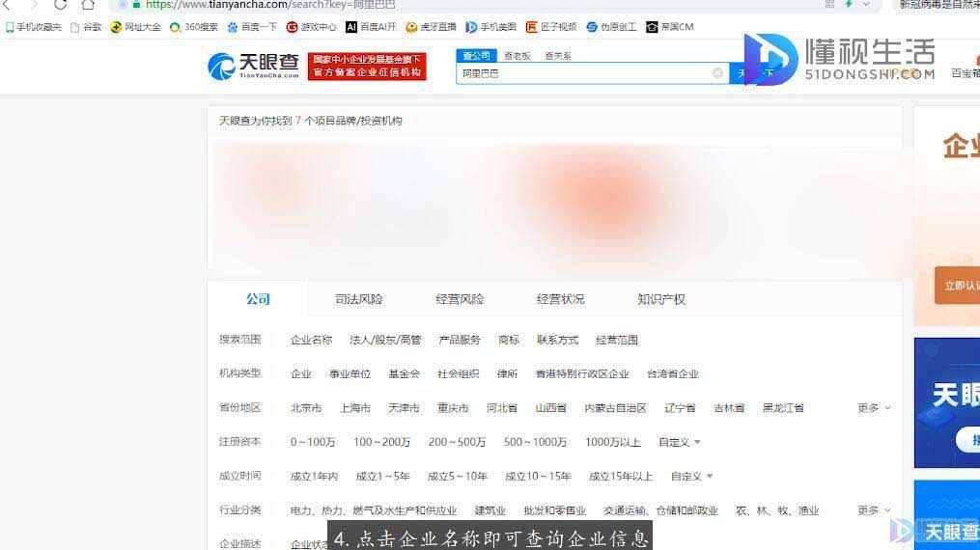This screenshot has height=550, width=980.
Task: Open the 游戏中心 bookmark
Action: coord(311,27)
